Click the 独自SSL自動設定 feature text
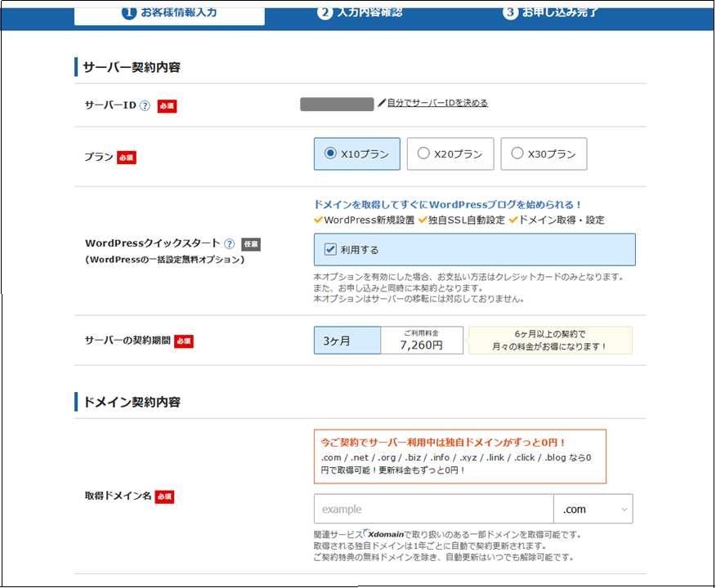 click(466, 220)
